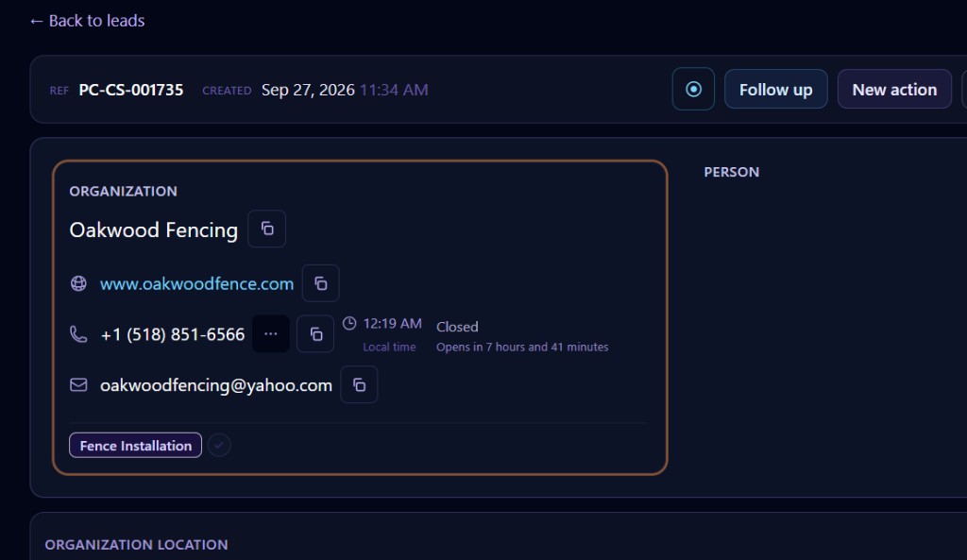Image resolution: width=967 pixels, height=560 pixels.
Task: Copy the phone number +1 (518) 851-6566
Action: [x=315, y=333]
